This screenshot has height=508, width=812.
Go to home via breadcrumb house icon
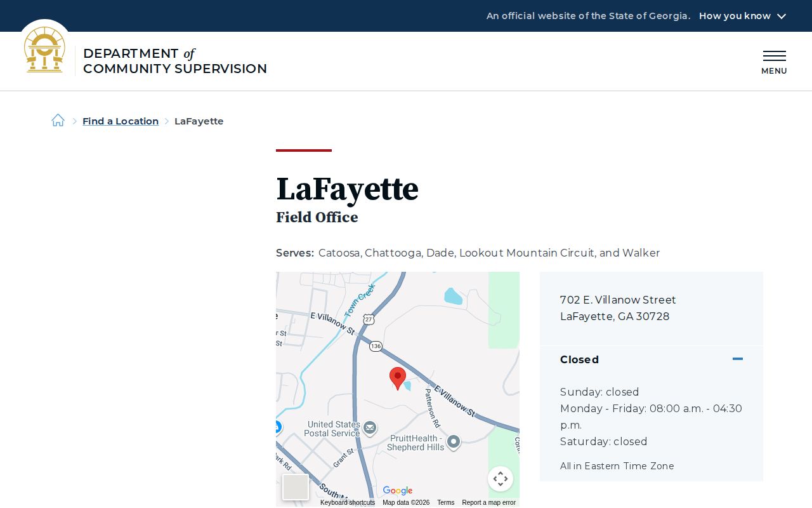[58, 121]
